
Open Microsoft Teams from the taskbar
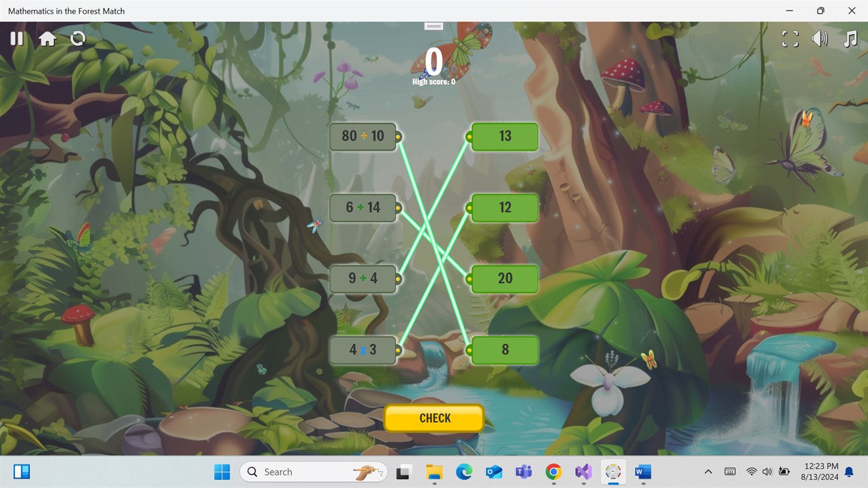point(524,472)
